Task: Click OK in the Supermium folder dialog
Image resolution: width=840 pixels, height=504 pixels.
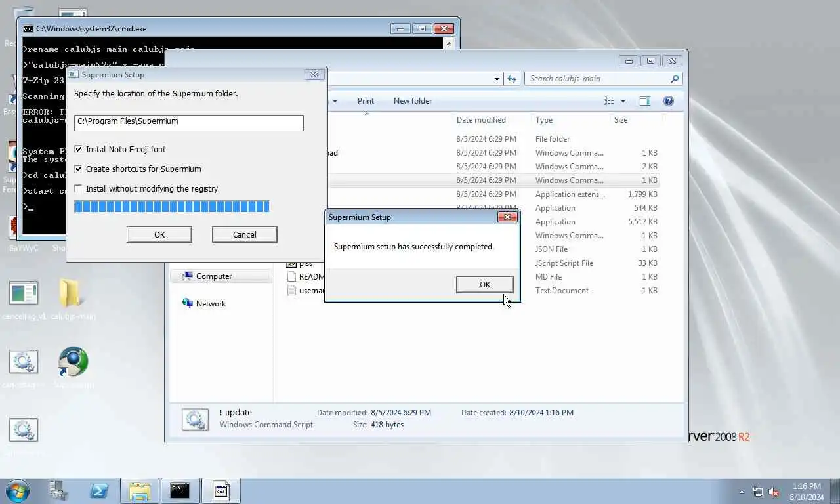Action: 159,234
